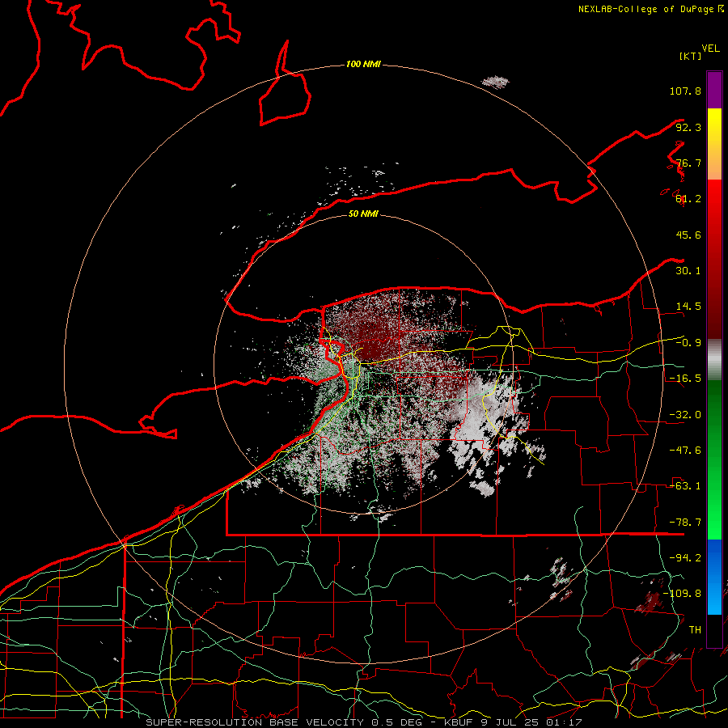Click the -16.5 velocity scale value
The image size is (728, 728).
point(685,379)
